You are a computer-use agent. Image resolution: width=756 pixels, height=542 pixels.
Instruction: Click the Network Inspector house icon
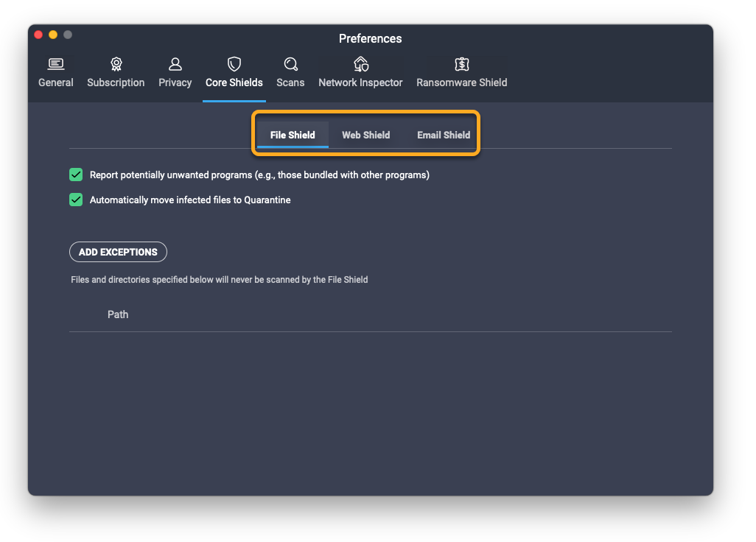(x=360, y=64)
